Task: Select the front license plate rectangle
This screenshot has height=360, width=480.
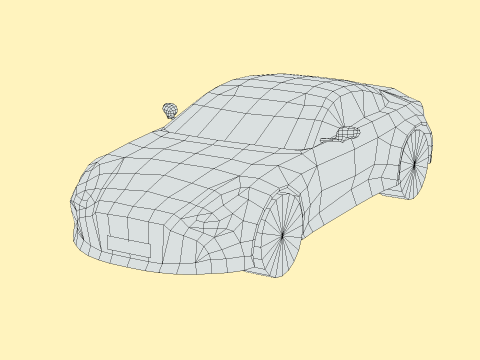Action: [129, 246]
